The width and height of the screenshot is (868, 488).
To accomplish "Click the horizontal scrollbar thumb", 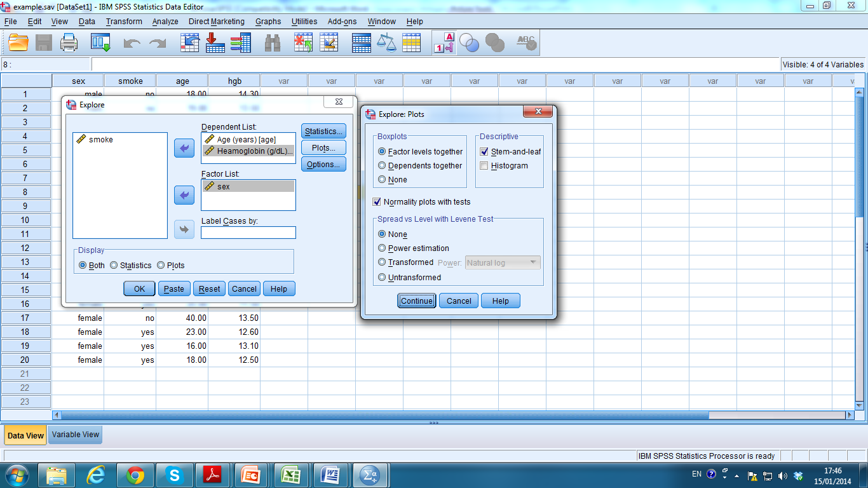I will point(384,415).
